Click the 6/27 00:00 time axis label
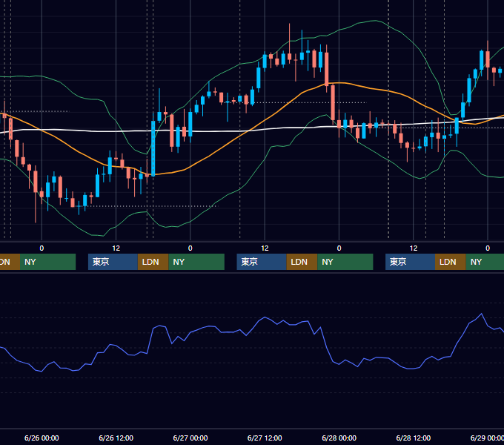The width and height of the screenshot is (504, 445). [x=190, y=438]
